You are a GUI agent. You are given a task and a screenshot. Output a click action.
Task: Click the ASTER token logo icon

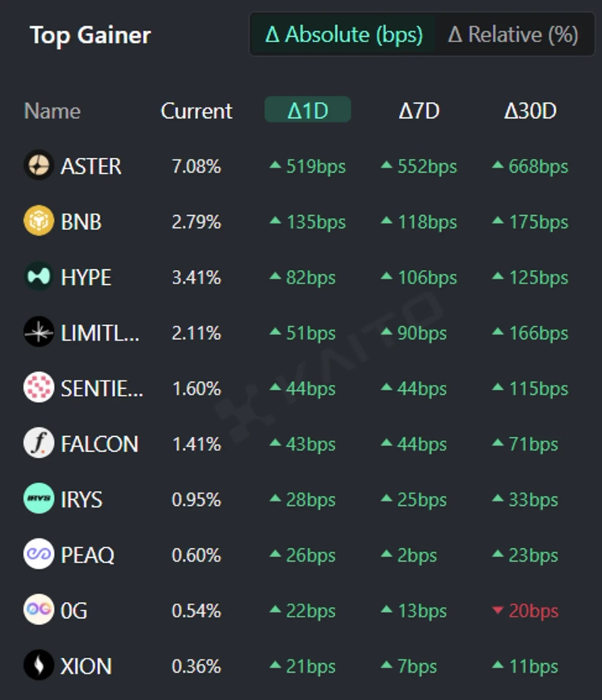(38, 165)
